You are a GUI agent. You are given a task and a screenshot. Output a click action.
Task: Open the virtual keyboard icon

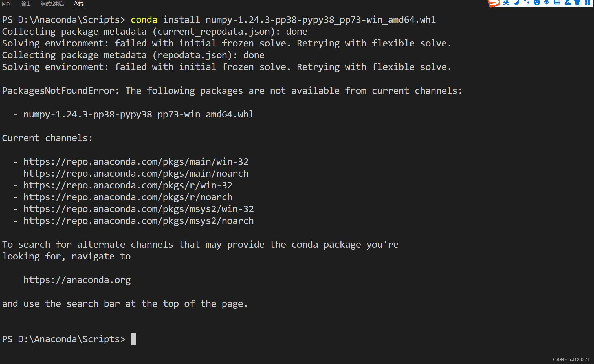pyautogui.click(x=557, y=3)
